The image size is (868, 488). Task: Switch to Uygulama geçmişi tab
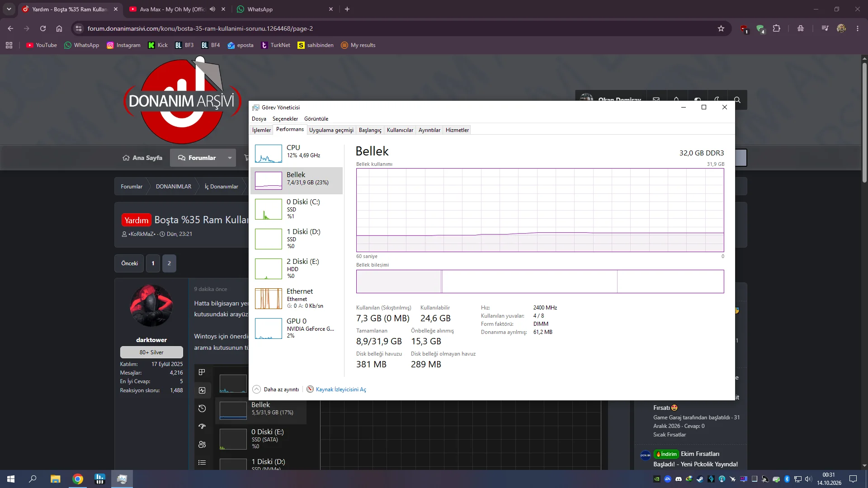click(x=331, y=130)
